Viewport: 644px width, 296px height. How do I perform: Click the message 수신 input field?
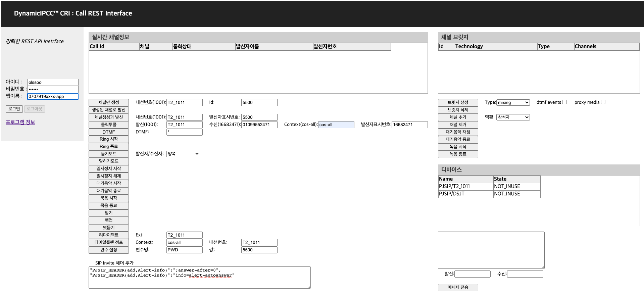pos(525,274)
